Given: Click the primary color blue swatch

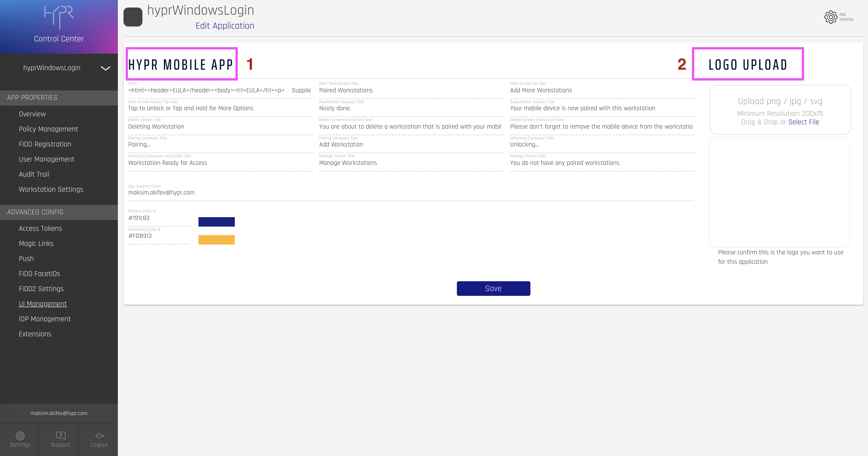Looking at the screenshot, I should click(x=216, y=222).
